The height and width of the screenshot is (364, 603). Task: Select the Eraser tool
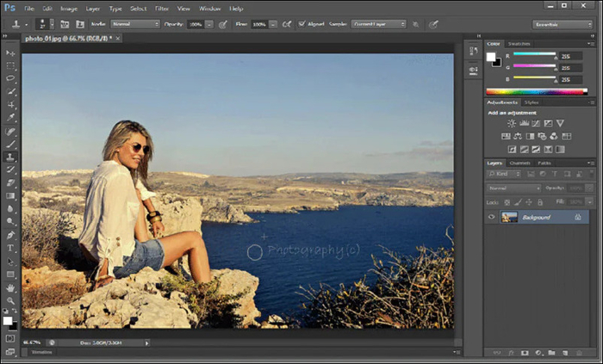(10, 182)
